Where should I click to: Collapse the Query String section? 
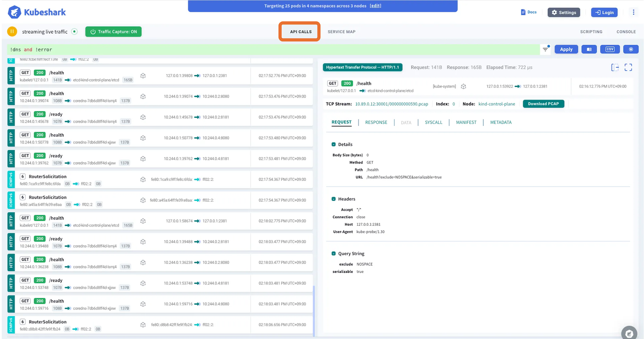[x=334, y=253]
